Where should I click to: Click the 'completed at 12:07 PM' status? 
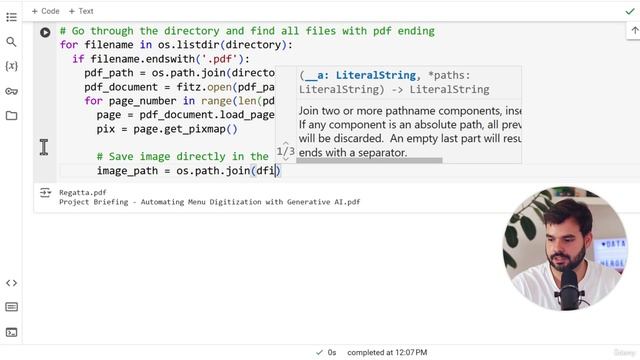click(387, 352)
